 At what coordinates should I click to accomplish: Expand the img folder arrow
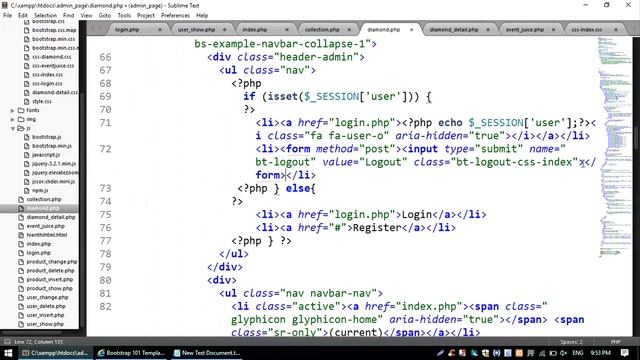tap(13, 120)
